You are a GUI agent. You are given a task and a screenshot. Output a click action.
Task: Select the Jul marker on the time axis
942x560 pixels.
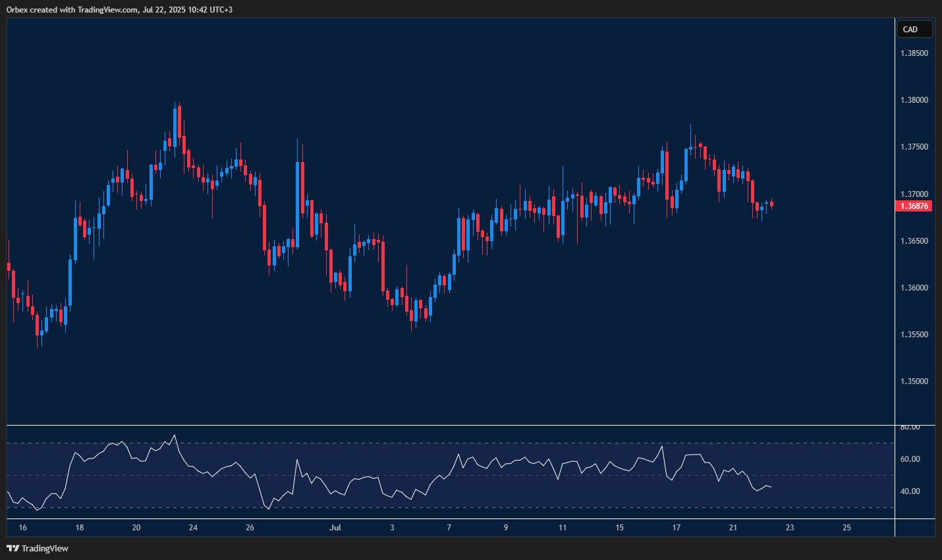335,528
